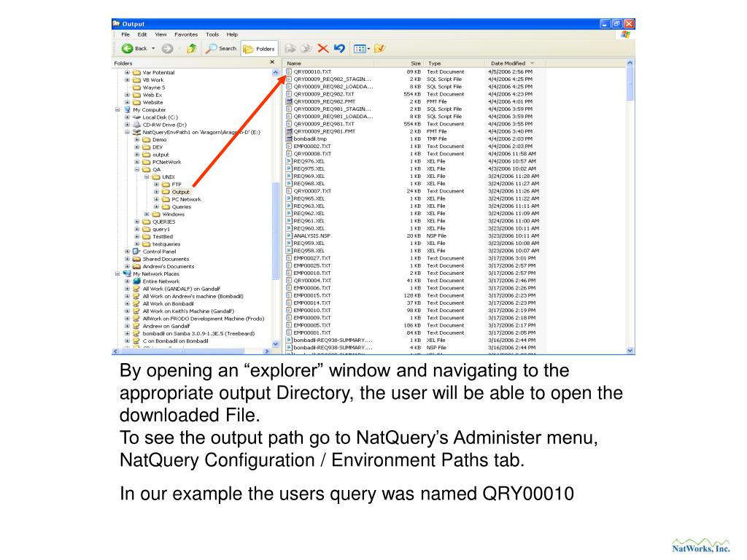747x560 pixels.
Task: Open the Back button history dropdown arrow
Action: [153, 49]
